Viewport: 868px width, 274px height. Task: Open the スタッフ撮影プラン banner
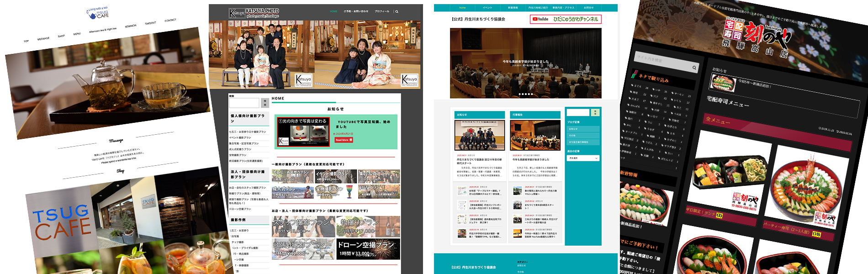click(303, 227)
